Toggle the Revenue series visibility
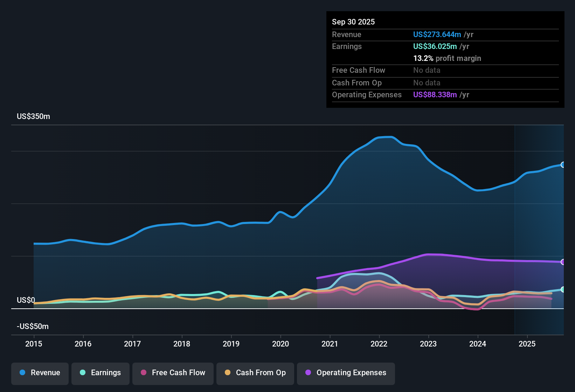This screenshot has height=392, width=575. click(40, 373)
